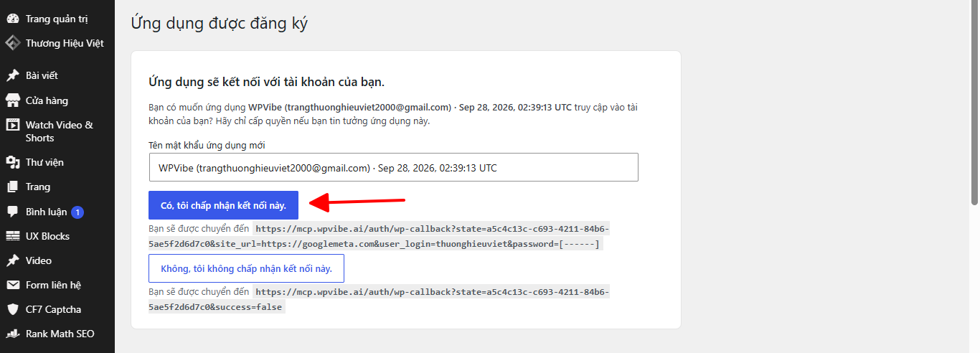Focus the Tên mật khẩu ứng dụng mới field
This screenshot has width=980, height=353.
click(393, 167)
